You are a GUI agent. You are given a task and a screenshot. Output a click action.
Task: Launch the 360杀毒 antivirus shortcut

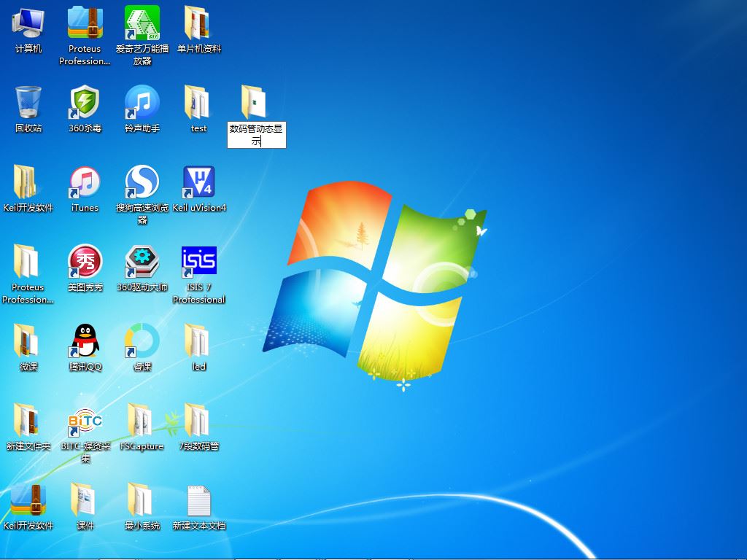coord(85,102)
